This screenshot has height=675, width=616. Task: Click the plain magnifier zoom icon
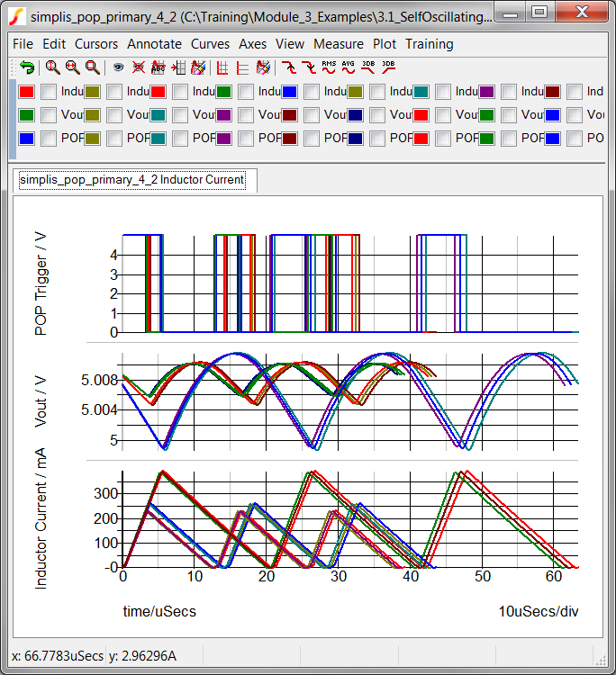click(x=92, y=67)
